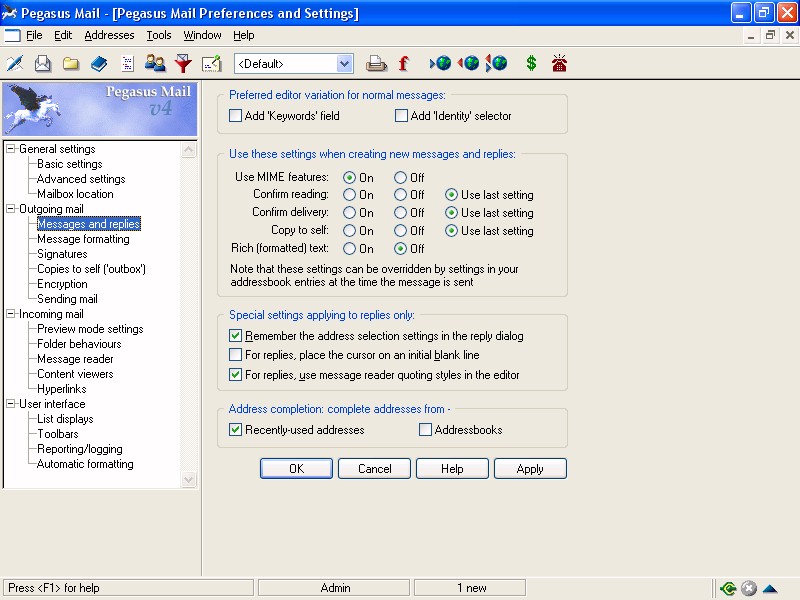Viewport: 800px width, 600px height.
Task: Click the two-people users icon
Action: 155,64
